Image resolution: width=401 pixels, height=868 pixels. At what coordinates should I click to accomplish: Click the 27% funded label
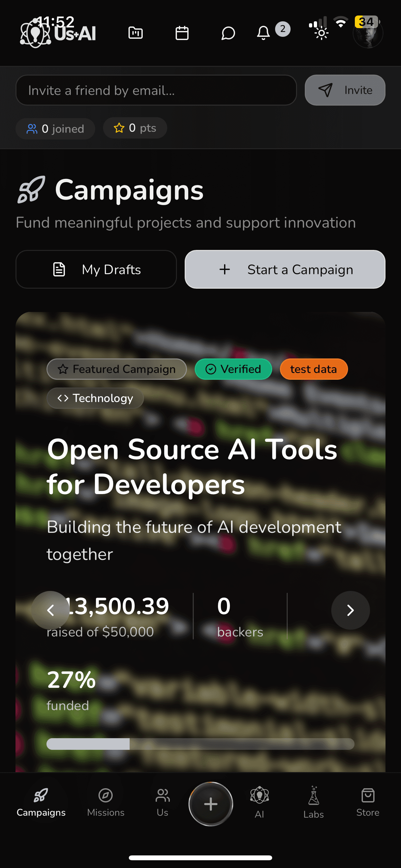pyautogui.click(x=71, y=691)
